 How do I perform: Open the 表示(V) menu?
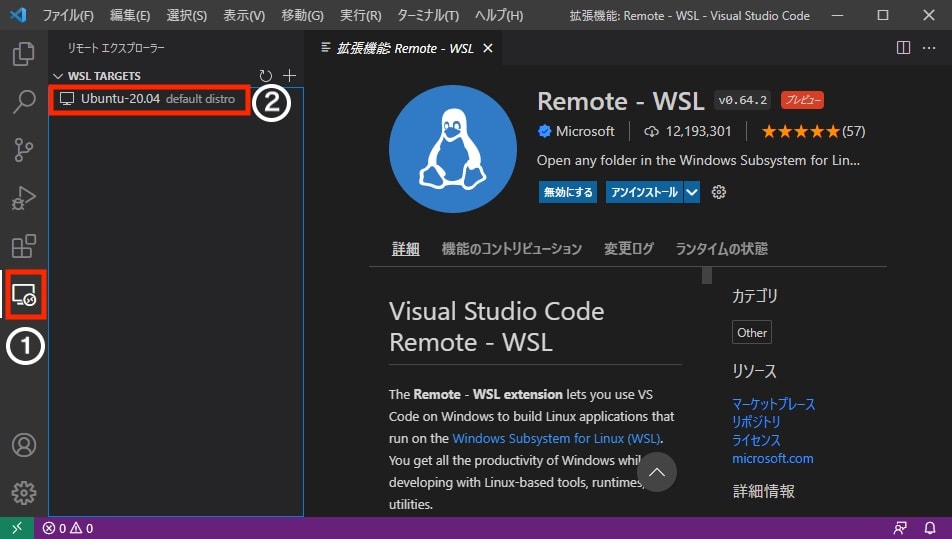[244, 15]
